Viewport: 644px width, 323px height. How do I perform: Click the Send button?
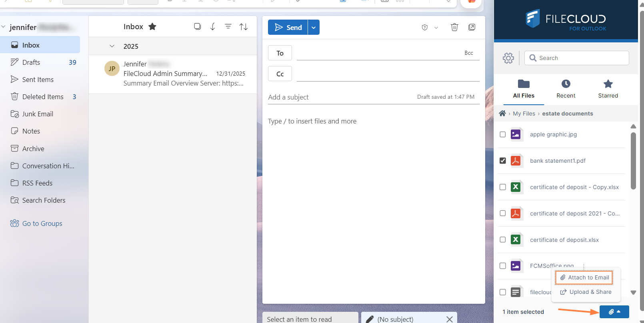pyautogui.click(x=288, y=28)
